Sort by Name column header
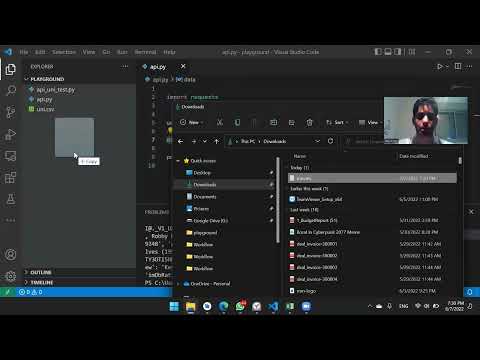This screenshot has width=480, height=360. click(x=300, y=156)
